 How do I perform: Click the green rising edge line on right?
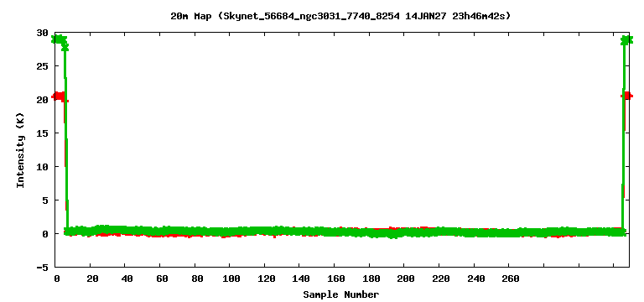[624, 136]
